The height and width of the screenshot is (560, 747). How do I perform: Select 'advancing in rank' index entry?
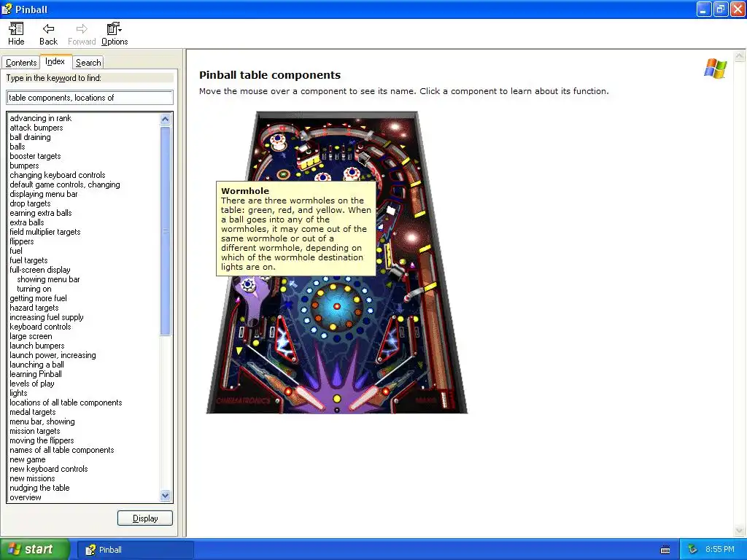click(41, 118)
